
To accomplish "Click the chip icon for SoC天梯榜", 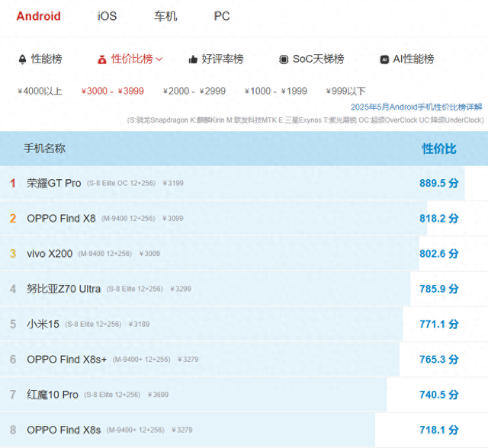I will 284,59.
